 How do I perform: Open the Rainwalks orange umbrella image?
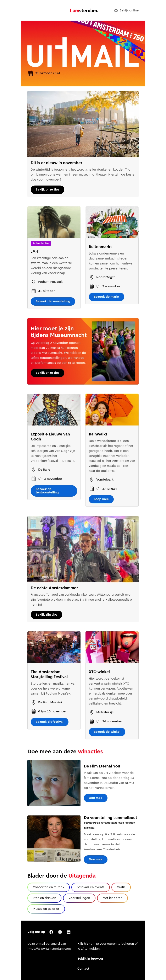pyautogui.click(x=112, y=409)
